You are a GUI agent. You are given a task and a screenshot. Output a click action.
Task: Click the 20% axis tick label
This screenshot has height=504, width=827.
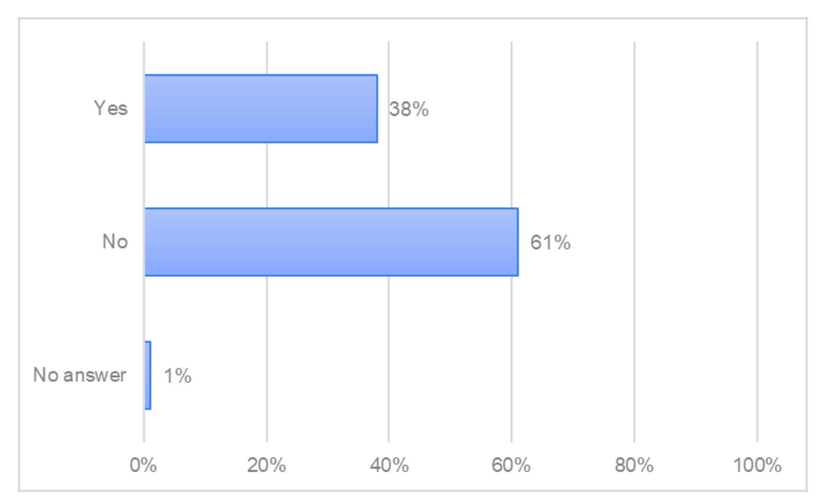(x=266, y=465)
